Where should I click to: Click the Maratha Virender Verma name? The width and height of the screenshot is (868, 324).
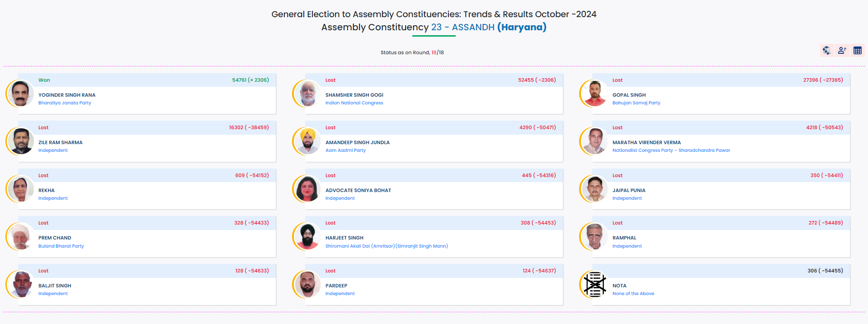click(646, 142)
